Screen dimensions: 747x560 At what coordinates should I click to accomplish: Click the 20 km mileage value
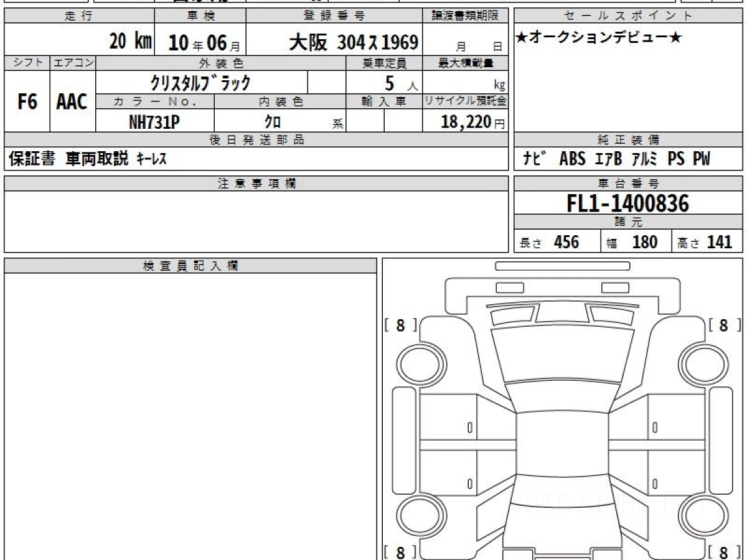131,42
